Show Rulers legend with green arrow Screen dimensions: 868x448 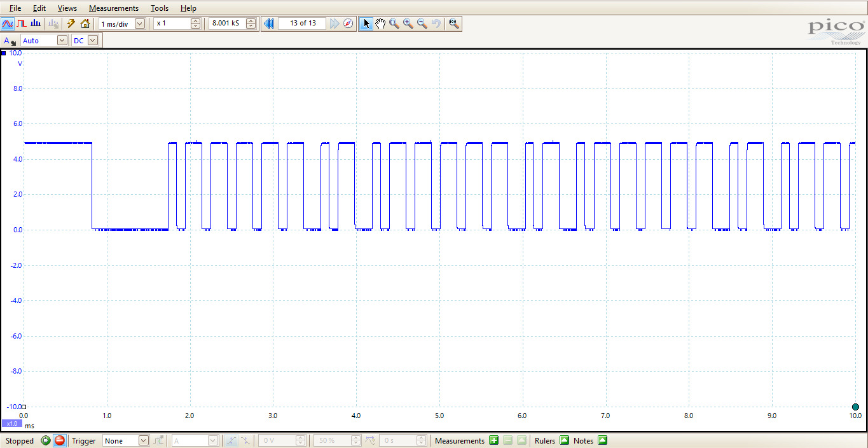[564, 440]
